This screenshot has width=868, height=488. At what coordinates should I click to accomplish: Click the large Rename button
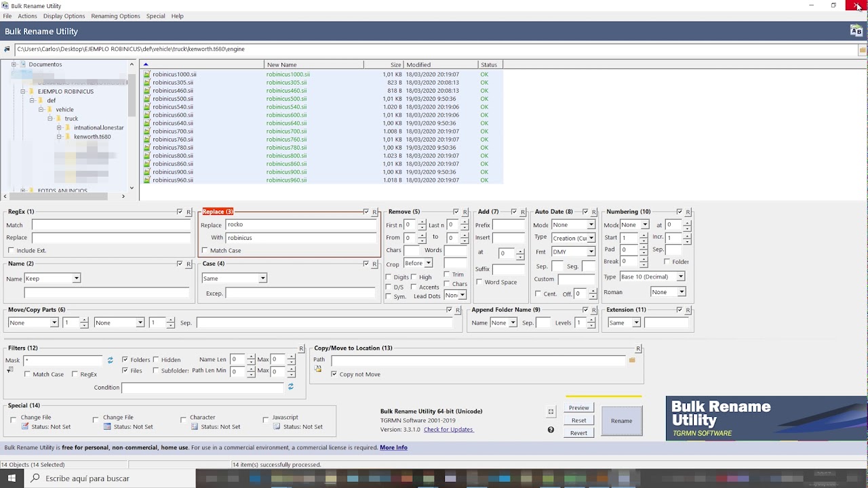(621, 421)
